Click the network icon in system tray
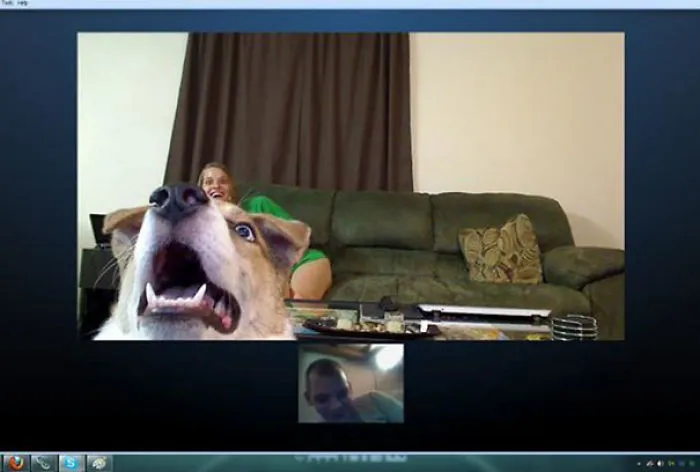 650,464
